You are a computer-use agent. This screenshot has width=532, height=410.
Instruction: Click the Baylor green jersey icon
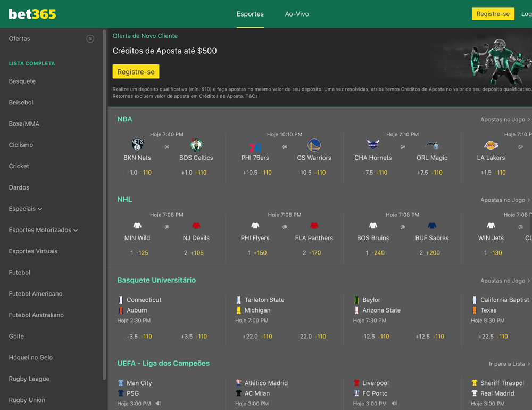(356, 300)
